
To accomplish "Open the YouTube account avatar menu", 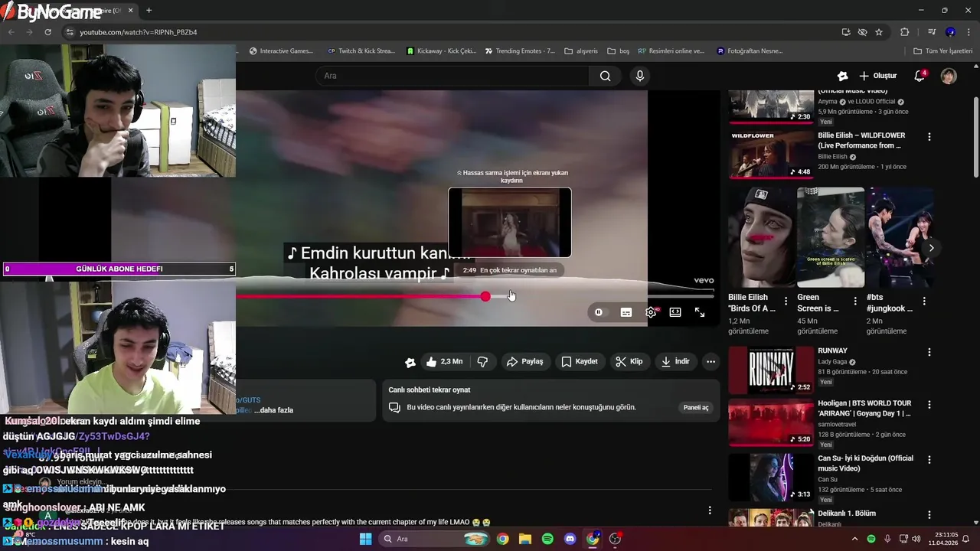I will point(949,76).
